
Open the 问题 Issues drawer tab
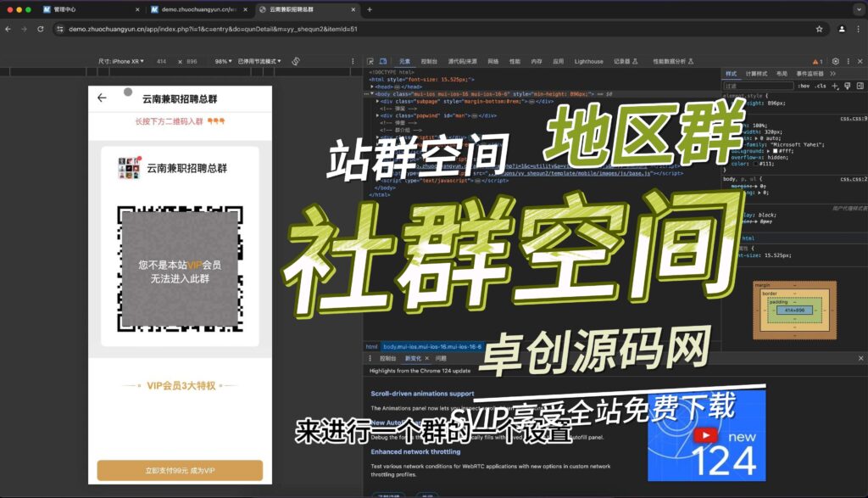click(x=441, y=358)
